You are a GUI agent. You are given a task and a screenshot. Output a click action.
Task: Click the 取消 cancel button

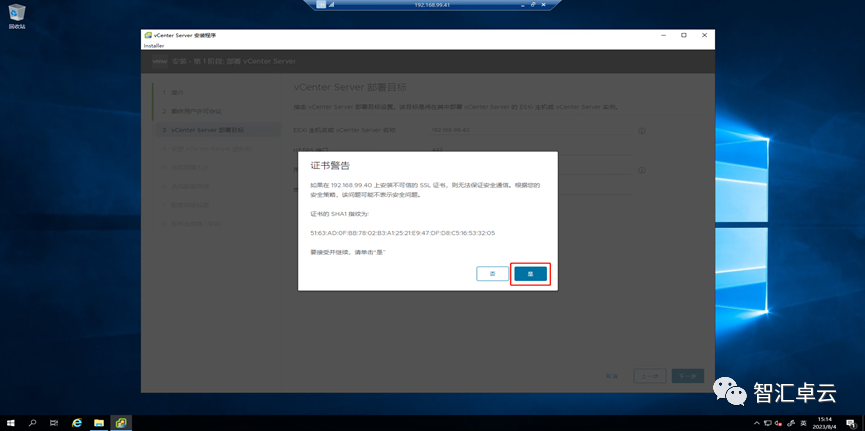point(612,376)
